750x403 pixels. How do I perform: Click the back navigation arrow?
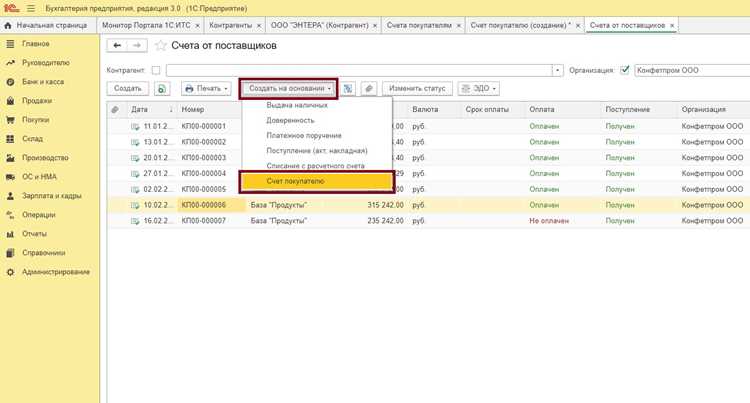click(x=117, y=45)
